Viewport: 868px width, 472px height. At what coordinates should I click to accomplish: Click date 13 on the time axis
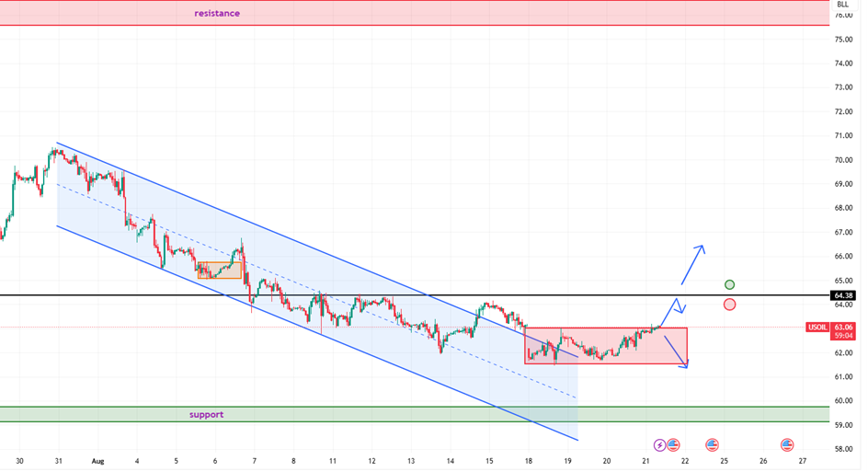click(x=411, y=461)
